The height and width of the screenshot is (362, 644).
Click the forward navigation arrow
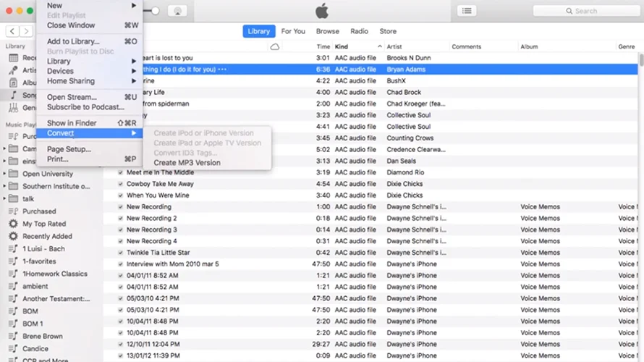coord(26,31)
